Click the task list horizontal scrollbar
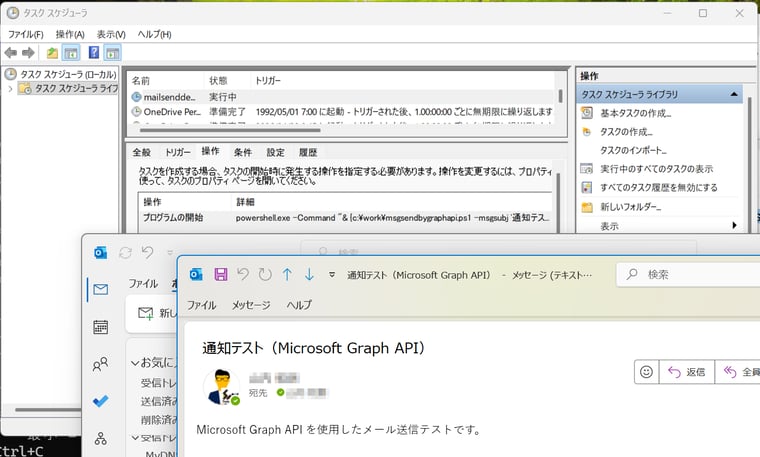 point(230,130)
